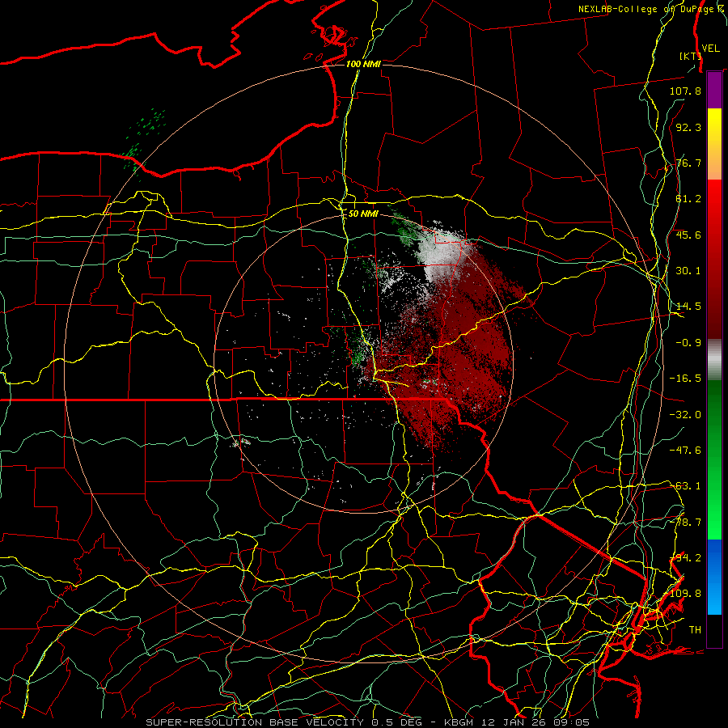Click the VEL legend title
Viewport: 728px width, 728px height.
pos(710,49)
